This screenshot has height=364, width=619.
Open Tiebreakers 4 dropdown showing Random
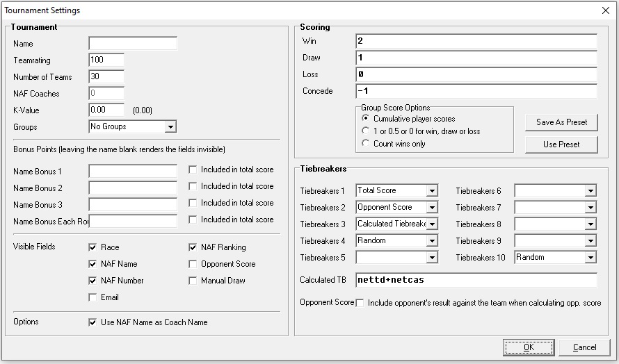click(396, 240)
